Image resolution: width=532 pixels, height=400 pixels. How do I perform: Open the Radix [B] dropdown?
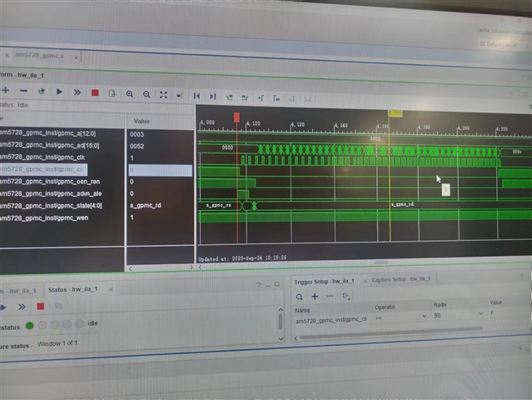458,314
